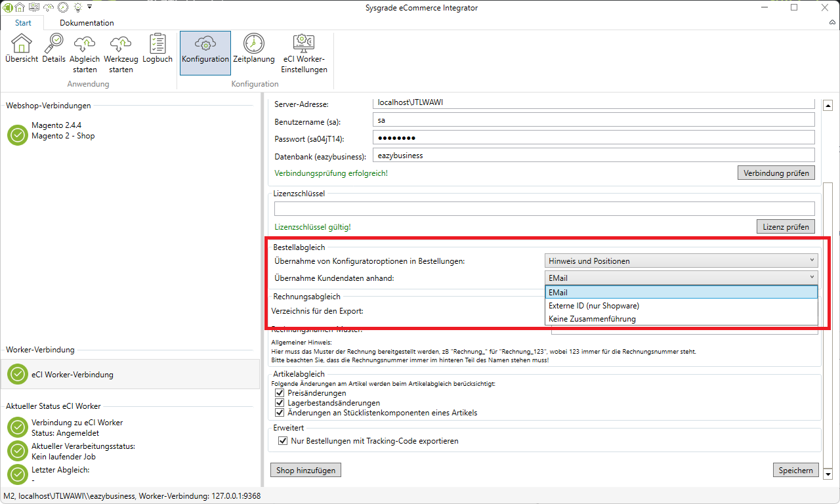
Task: Switch to the Start ribbon tab
Action: click(22, 23)
